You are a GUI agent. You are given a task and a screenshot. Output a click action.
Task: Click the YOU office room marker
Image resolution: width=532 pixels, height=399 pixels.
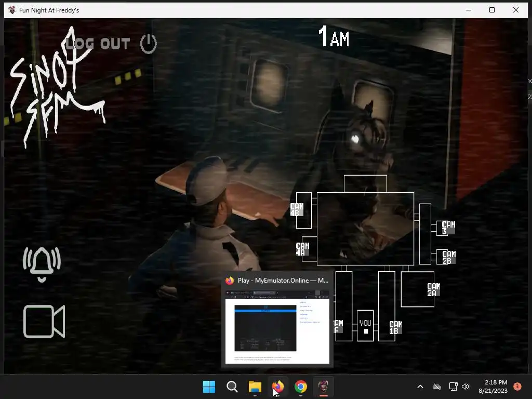[365, 326]
